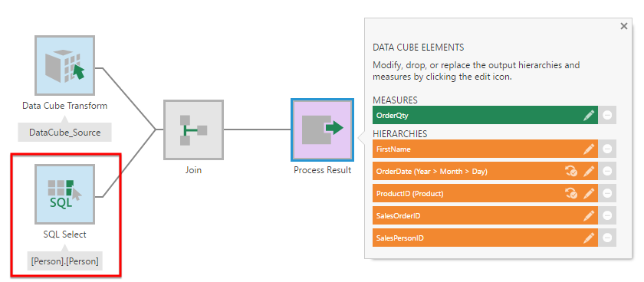Click pencil icon for FirstName hierarchy
Image resolution: width=644 pixels, height=282 pixels.
point(589,149)
